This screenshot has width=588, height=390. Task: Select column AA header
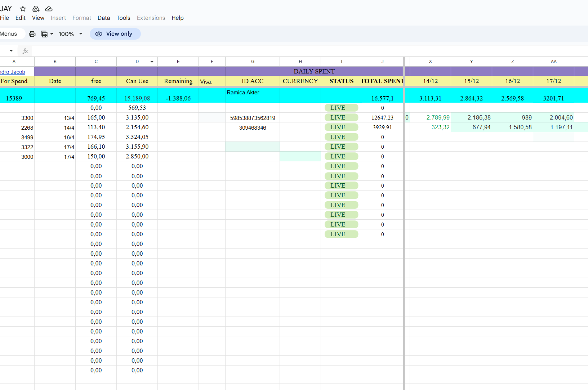(553, 62)
